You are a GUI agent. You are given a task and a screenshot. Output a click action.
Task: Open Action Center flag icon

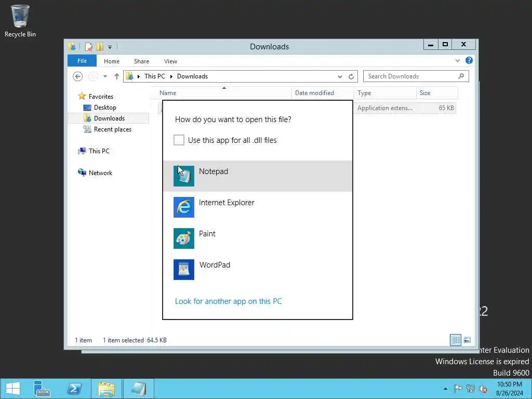[458, 389]
